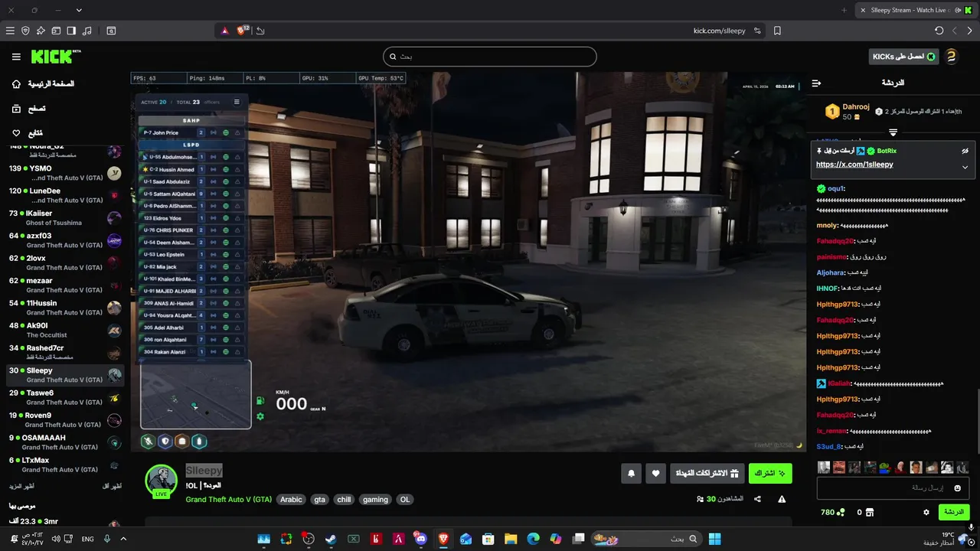Open Brave Shields lion icon
980x551 pixels.
click(x=243, y=31)
